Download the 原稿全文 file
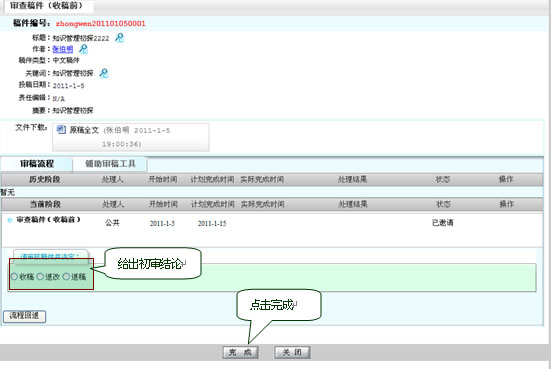 click(x=84, y=130)
